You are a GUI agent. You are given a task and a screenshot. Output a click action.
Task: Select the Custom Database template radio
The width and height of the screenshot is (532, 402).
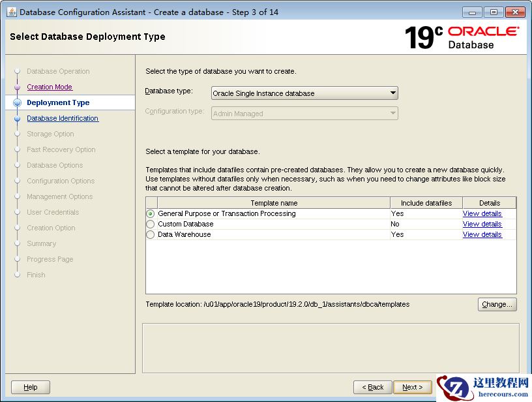pos(151,224)
